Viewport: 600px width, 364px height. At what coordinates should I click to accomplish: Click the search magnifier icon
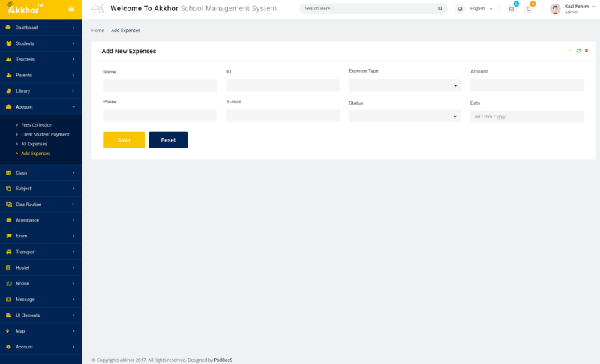pyautogui.click(x=440, y=9)
